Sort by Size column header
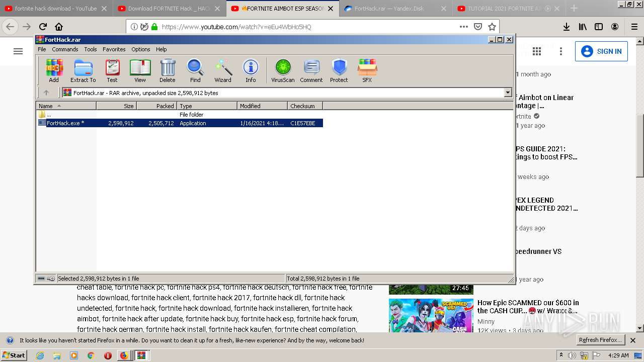 click(116, 106)
